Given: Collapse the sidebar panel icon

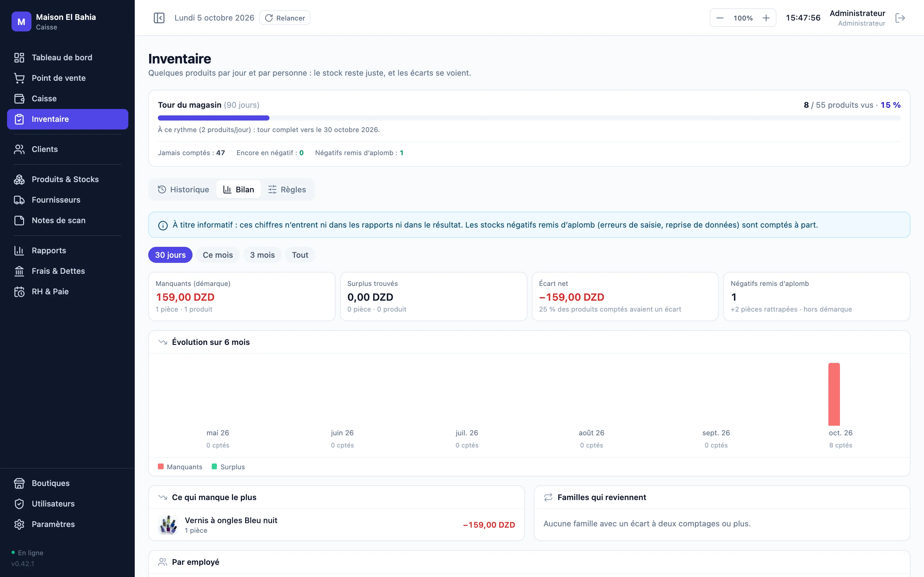Looking at the screenshot, I should point(159,18).
